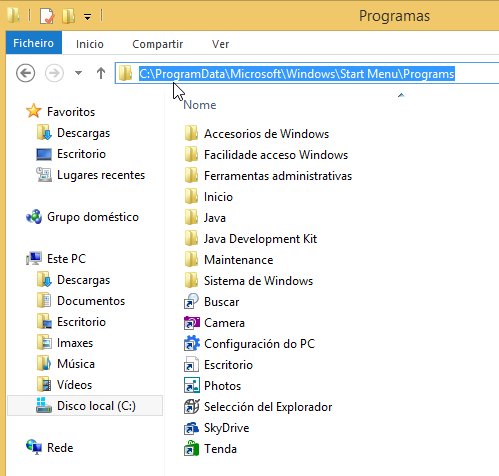Select the Tenda file name
The width and height of the screenshot is (499, 476).
220,449
